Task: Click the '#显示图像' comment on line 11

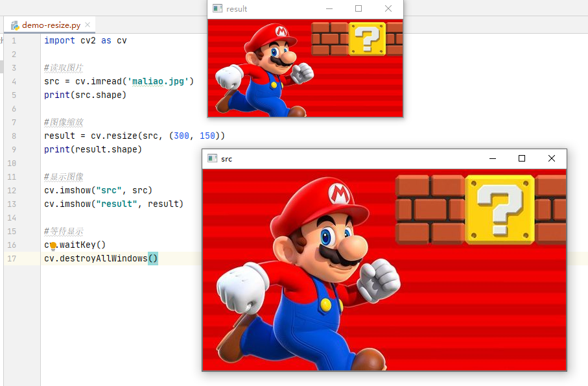Action: point(64,176)
